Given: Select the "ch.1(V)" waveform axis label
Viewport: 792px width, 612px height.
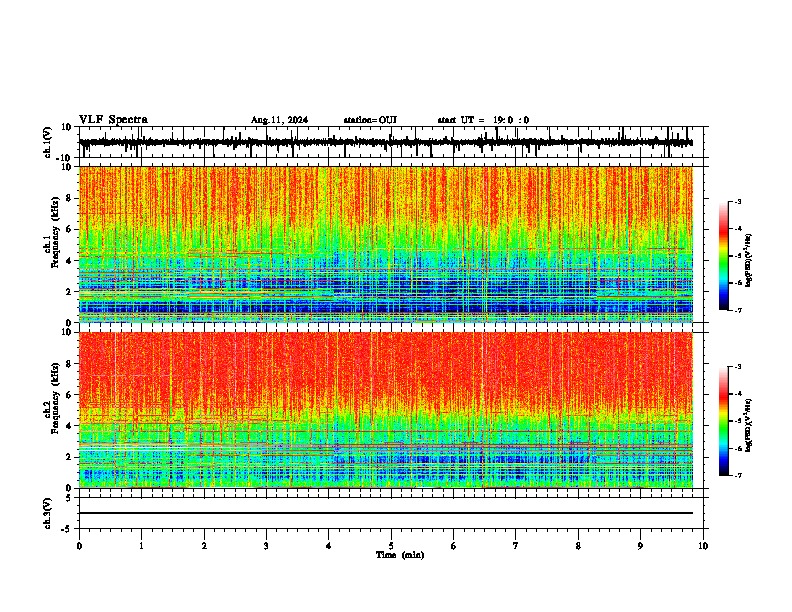Looking at the screenshot, I should (48, 142).
